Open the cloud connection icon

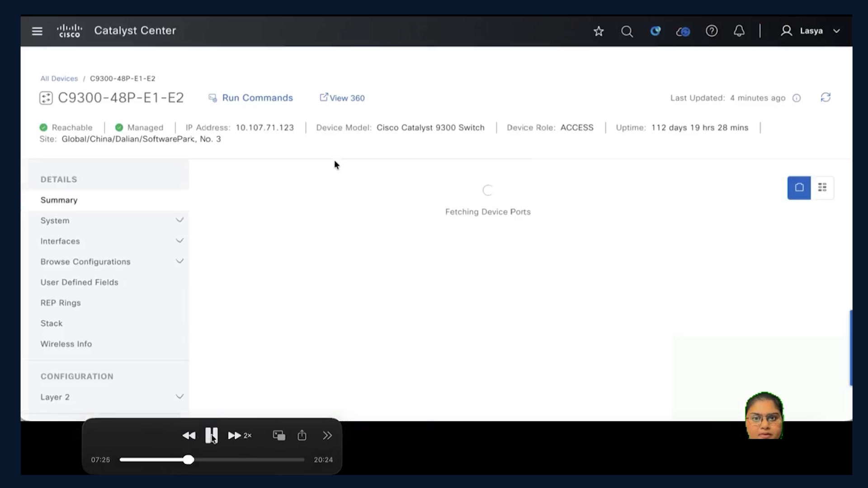tap(683, 31)
